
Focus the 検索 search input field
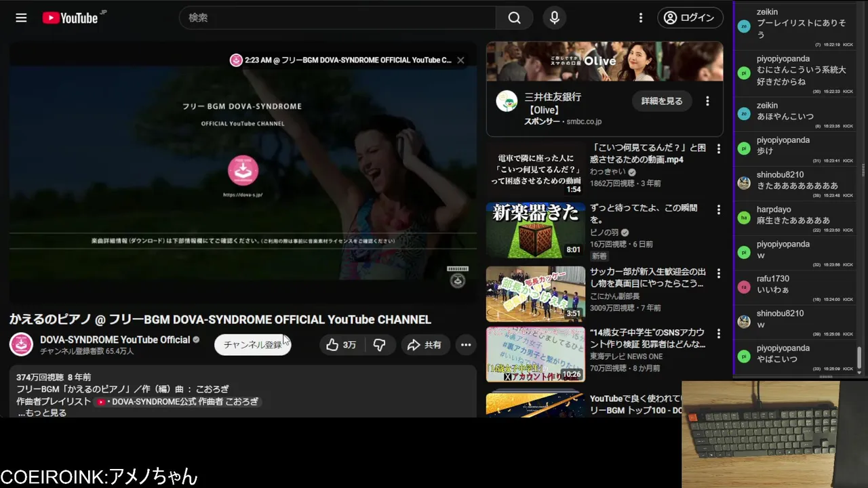[338, 18]
